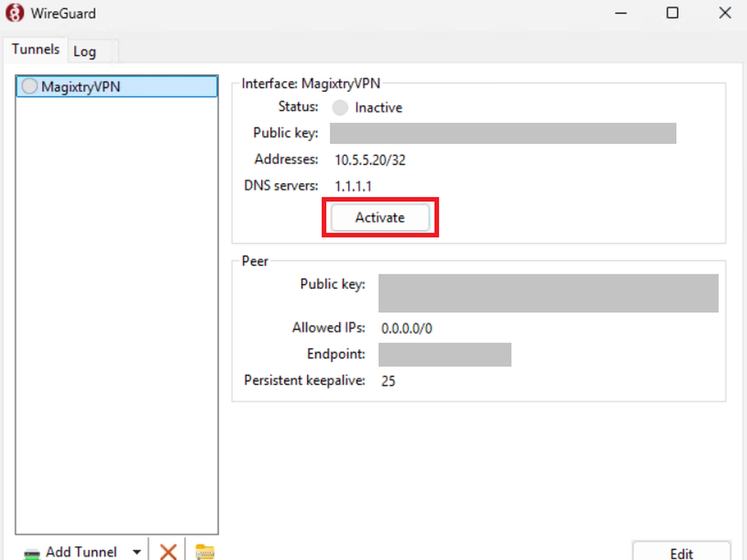Click the Inactive status text

[x=378, y=108]
